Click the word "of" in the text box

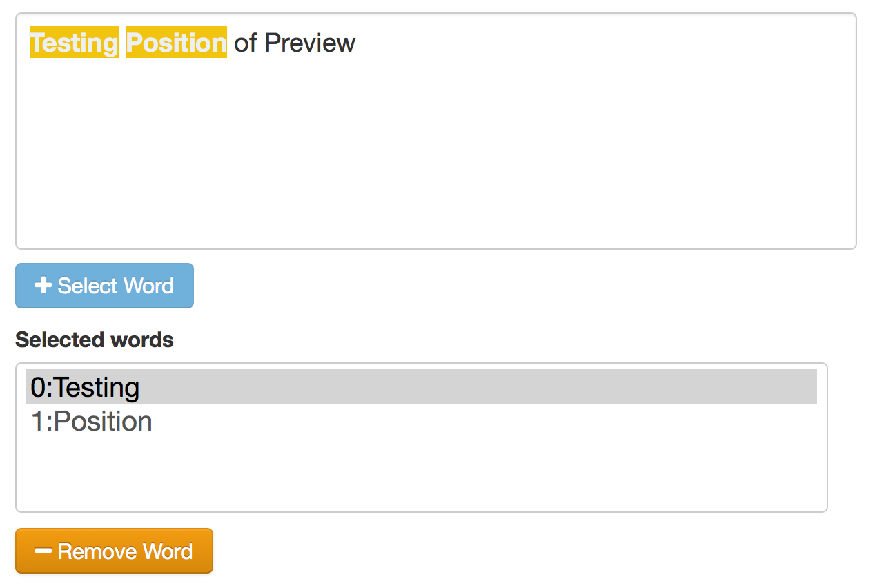(x=246, y=43)
